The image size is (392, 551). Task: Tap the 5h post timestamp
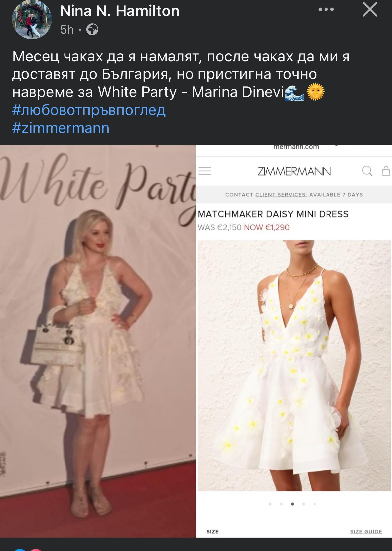point(67,30)
